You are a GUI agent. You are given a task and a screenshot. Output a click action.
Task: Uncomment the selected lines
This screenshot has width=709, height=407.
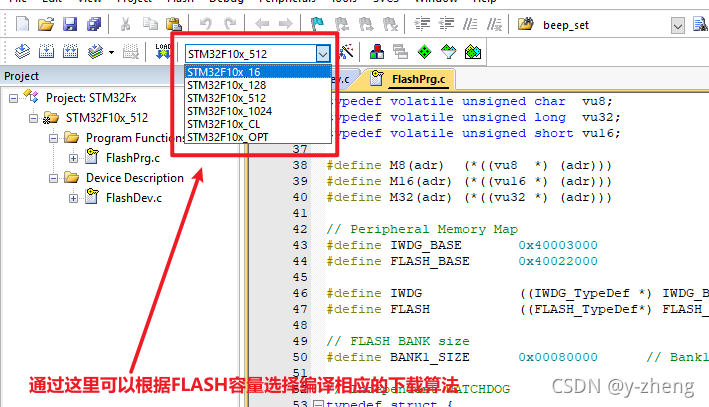494,24
